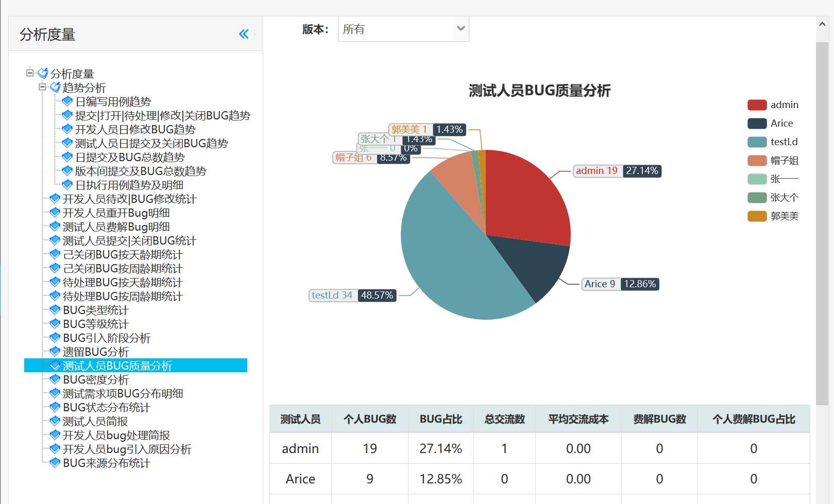This screenshot has width=834, height=504.
Task: Open 待处理BUG按天龄期统计 report
Action: (x=123, y=282)
